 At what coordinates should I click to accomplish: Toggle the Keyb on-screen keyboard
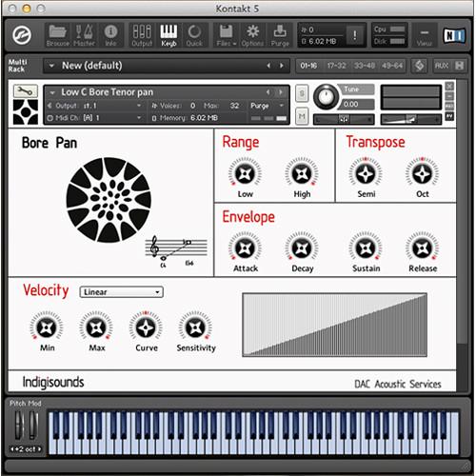tap(169, 35)
